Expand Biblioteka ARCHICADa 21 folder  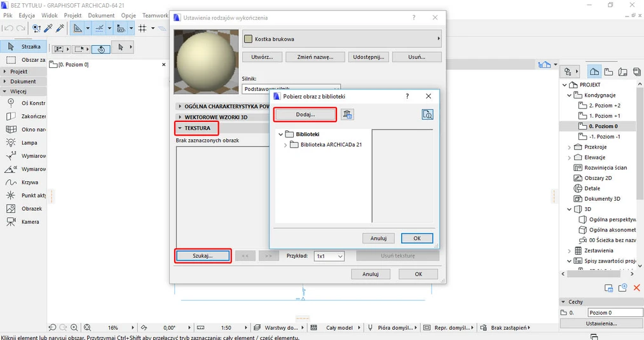tap(285, 145)
